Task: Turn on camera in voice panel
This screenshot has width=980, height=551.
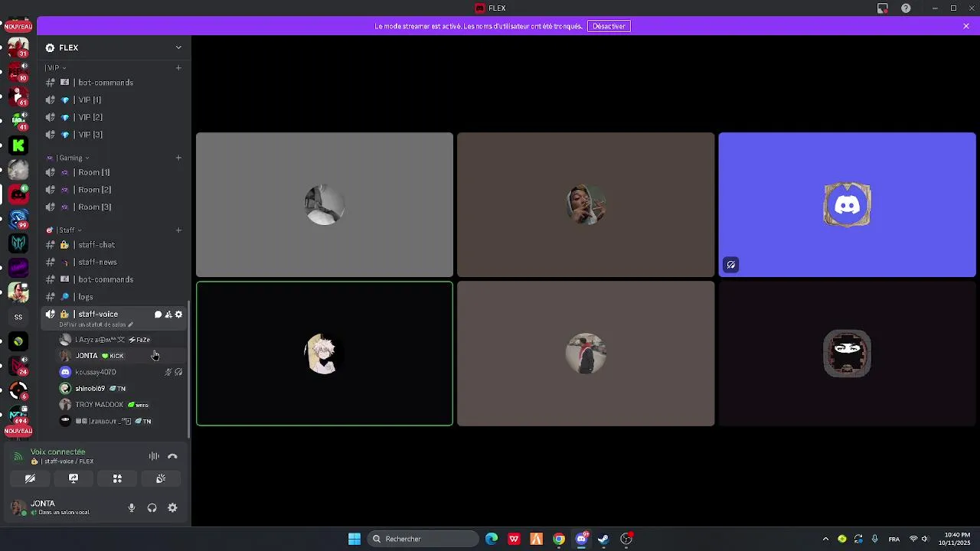Action: tap(30, 478)
